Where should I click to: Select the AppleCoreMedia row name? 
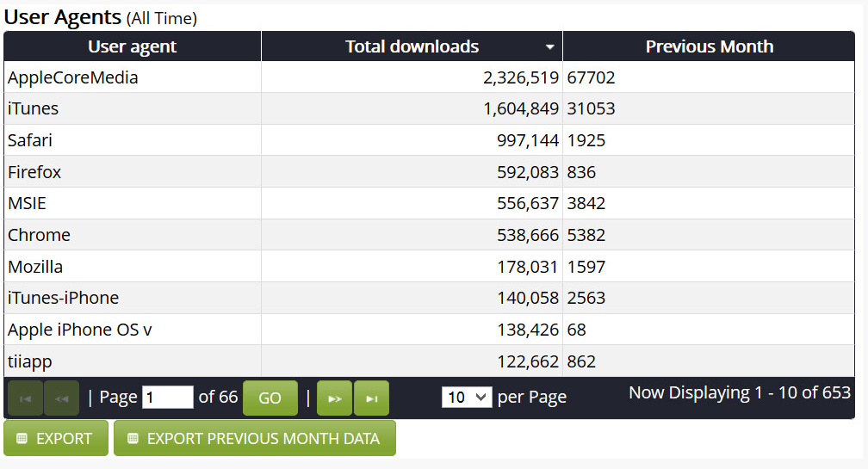coord(72,77)
